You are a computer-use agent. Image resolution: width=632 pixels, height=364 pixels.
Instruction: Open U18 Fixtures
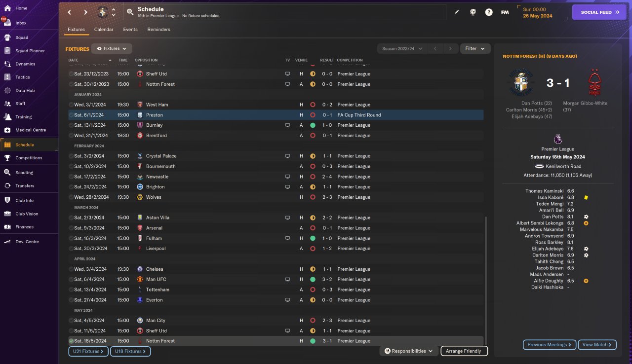pyautogui.click(x=130, y=352)
